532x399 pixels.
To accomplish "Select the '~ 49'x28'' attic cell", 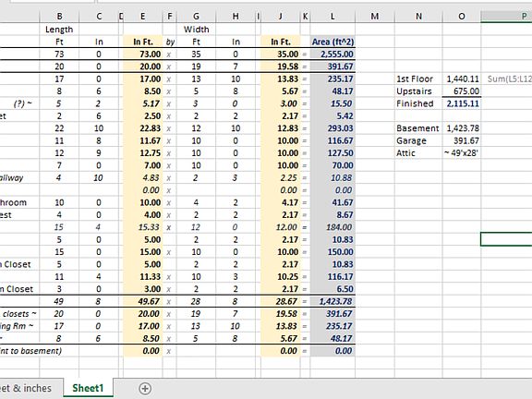I will 462,153.
